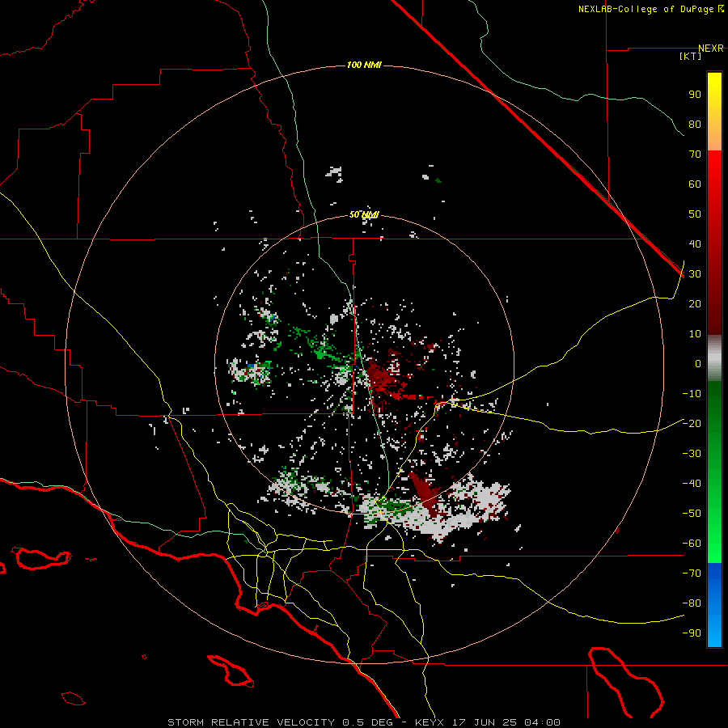This screenshot has width=728, height=728.
Task: Click the blue bottom segment of color bar
Action: click(714, 605)
